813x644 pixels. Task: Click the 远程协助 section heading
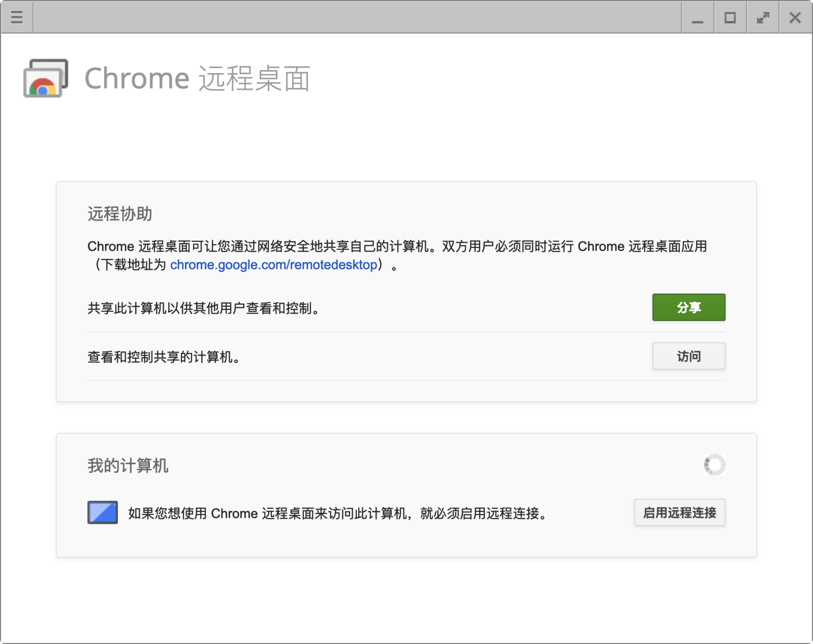pos(120,214)
